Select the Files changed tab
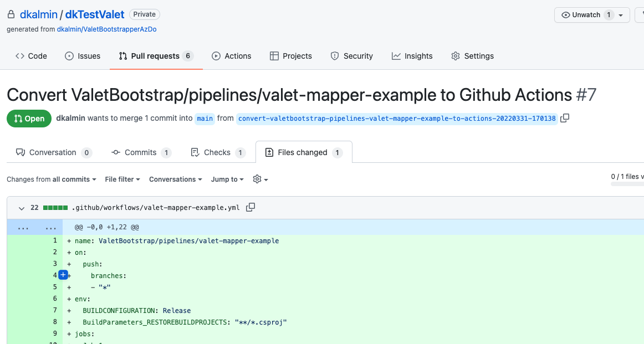Screen dimensions: 644x344 [304, 153]
